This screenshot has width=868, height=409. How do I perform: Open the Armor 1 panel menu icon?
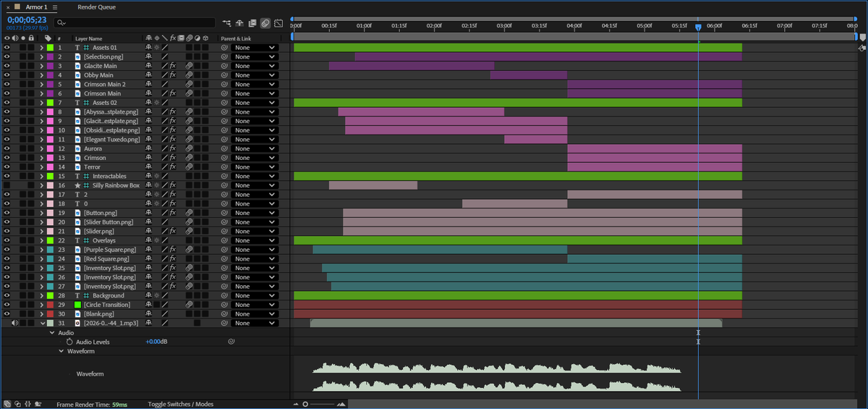click(x=55, y=7)
